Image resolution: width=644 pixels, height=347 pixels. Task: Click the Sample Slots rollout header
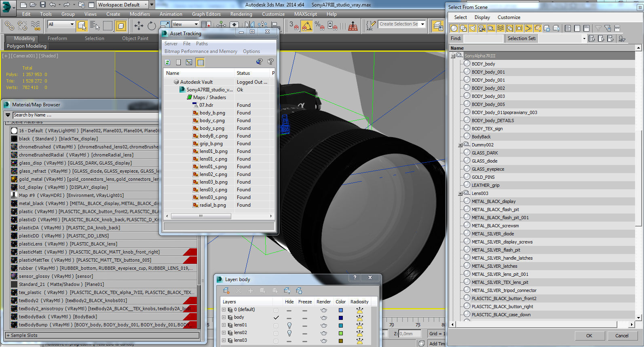[103, 335]
